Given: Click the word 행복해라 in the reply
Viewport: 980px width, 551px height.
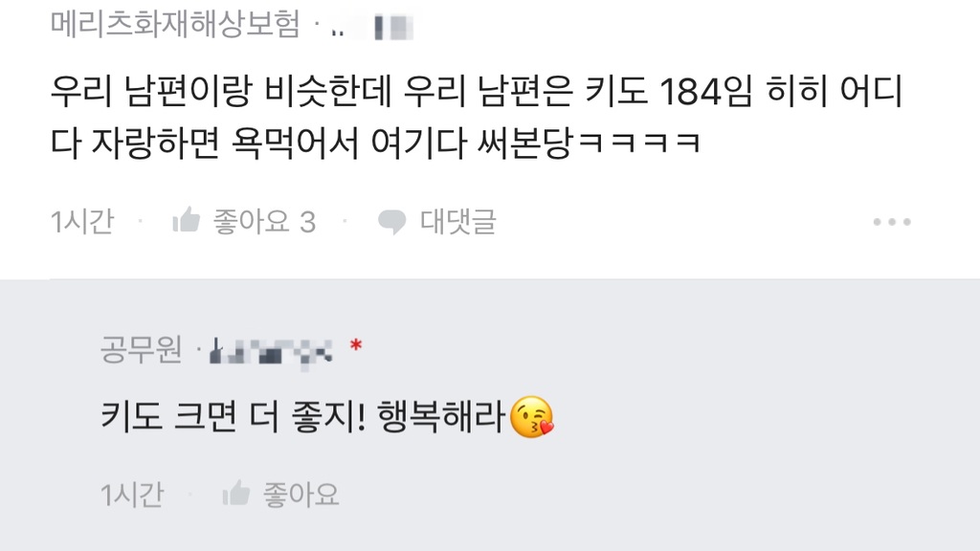Looking at the screenshot, I should [441, 417].
